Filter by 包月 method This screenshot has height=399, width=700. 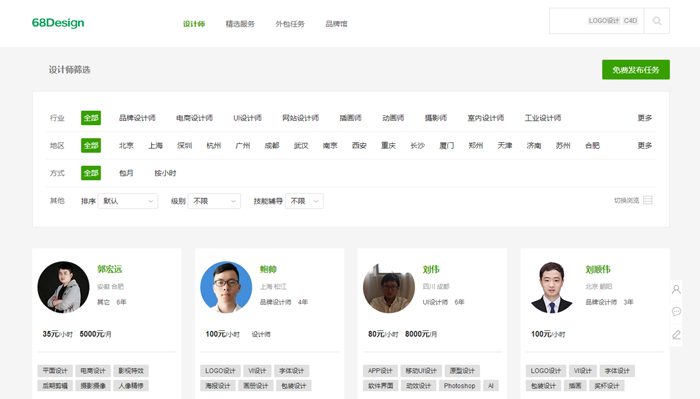[x=126, y=173]
